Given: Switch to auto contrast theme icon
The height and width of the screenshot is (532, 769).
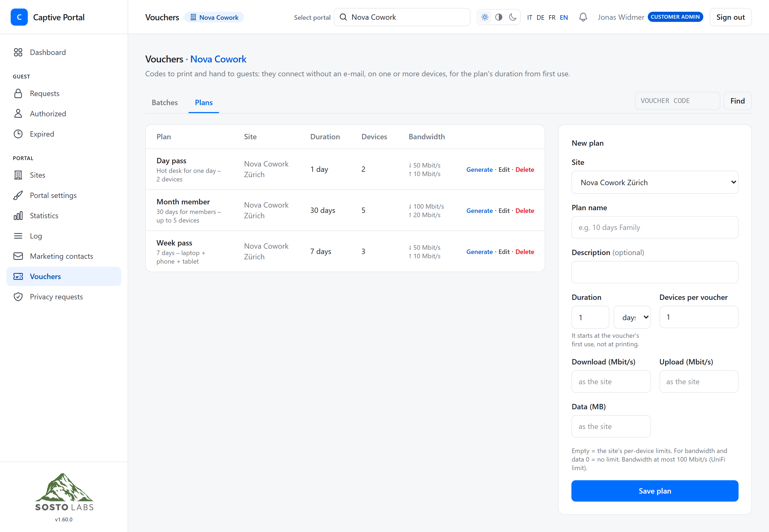Looking at the screenshot, I should [x=499, y=17].
